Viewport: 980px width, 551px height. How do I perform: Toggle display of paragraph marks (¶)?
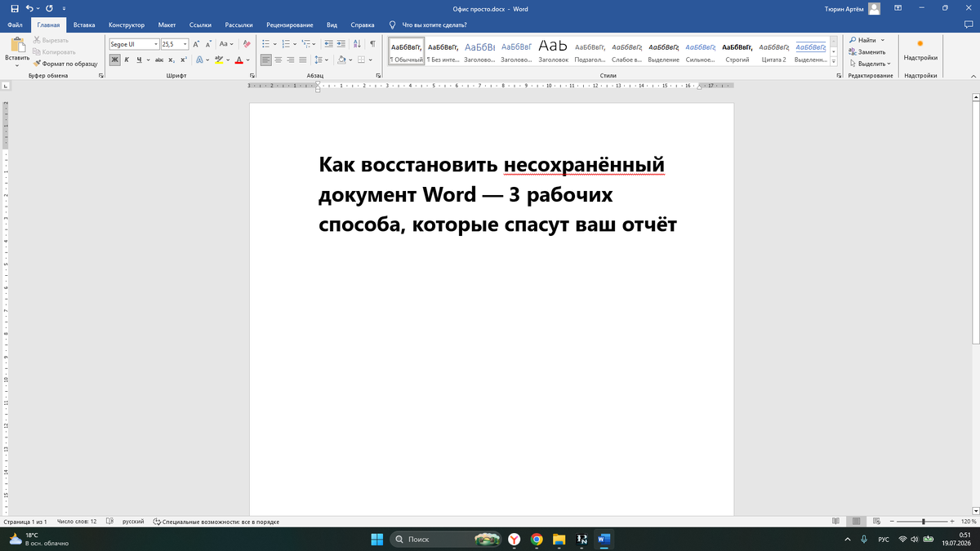coord(372,44)
